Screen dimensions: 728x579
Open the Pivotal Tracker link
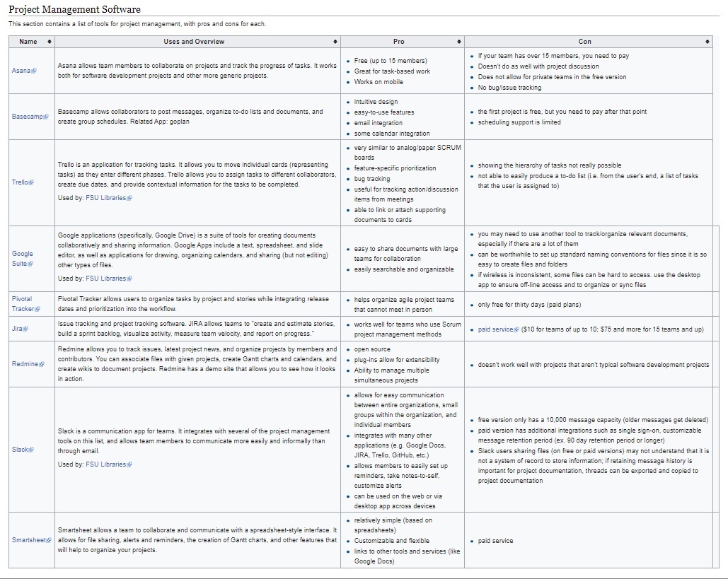[x=25, y=304]
